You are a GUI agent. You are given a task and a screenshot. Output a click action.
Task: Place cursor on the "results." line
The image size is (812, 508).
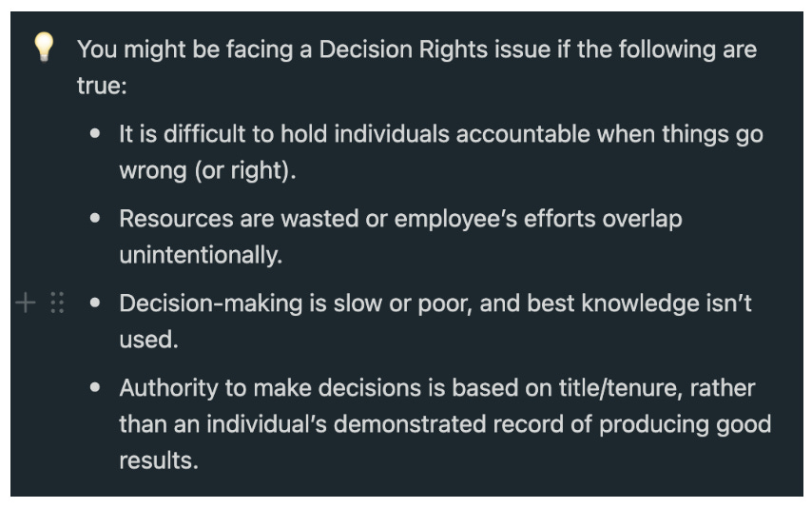pos(159,460)
